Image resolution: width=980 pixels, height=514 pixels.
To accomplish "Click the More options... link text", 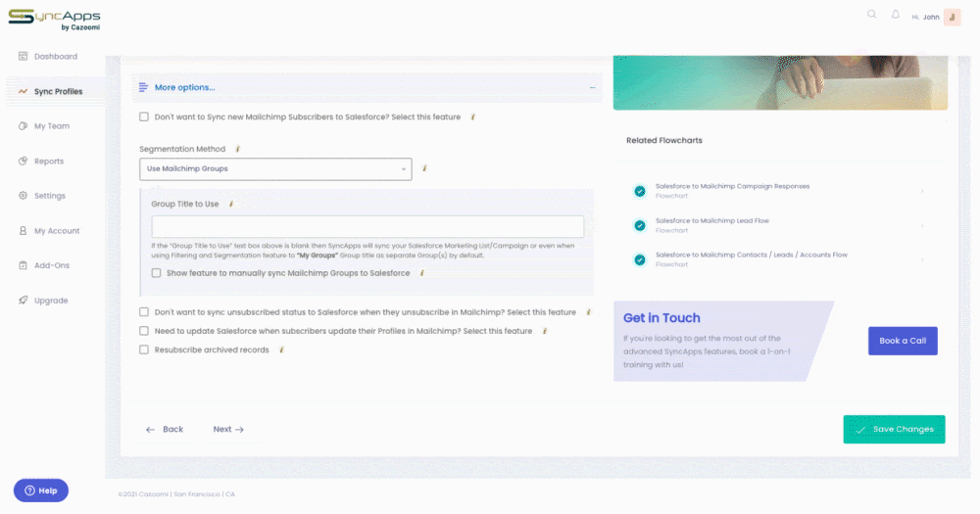I will [x=184, y=87].
